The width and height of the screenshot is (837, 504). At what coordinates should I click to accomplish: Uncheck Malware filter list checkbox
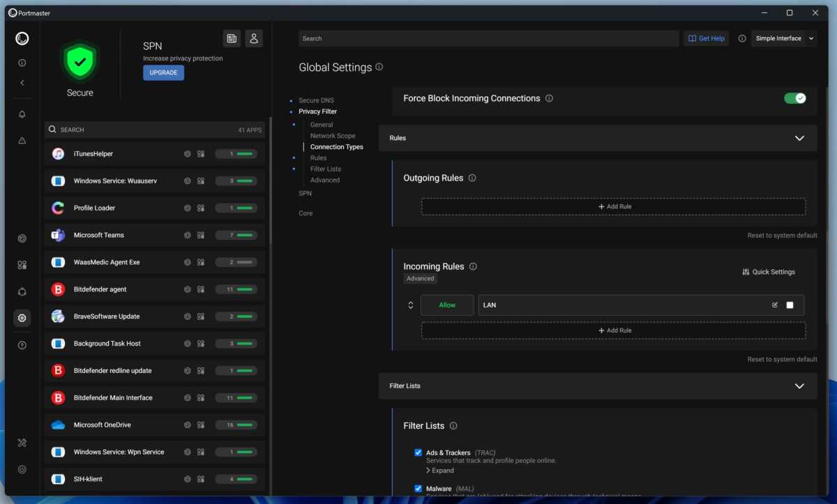point(418,489)
